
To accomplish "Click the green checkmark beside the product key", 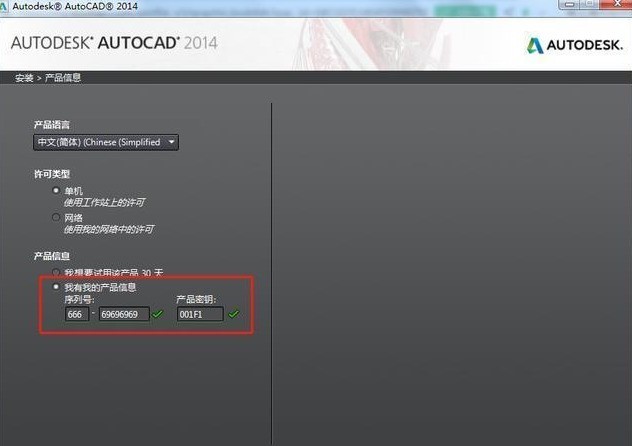I will tap(234, 314).
